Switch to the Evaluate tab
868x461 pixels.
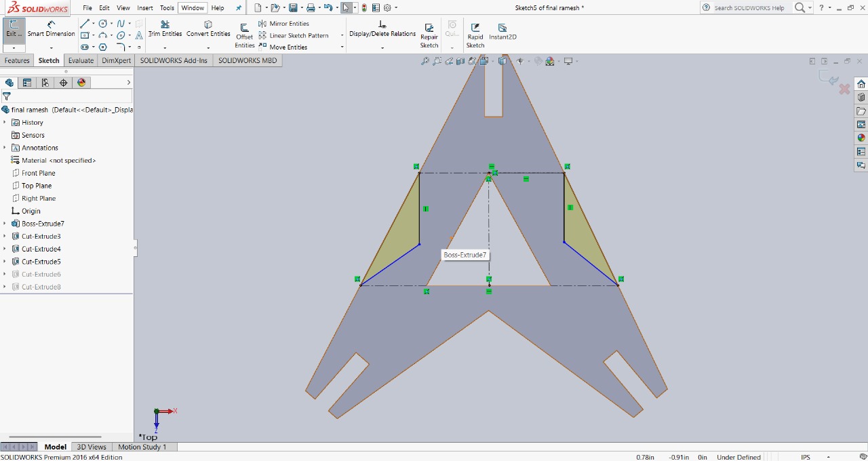pyautogui.click(x=81, y=60)
